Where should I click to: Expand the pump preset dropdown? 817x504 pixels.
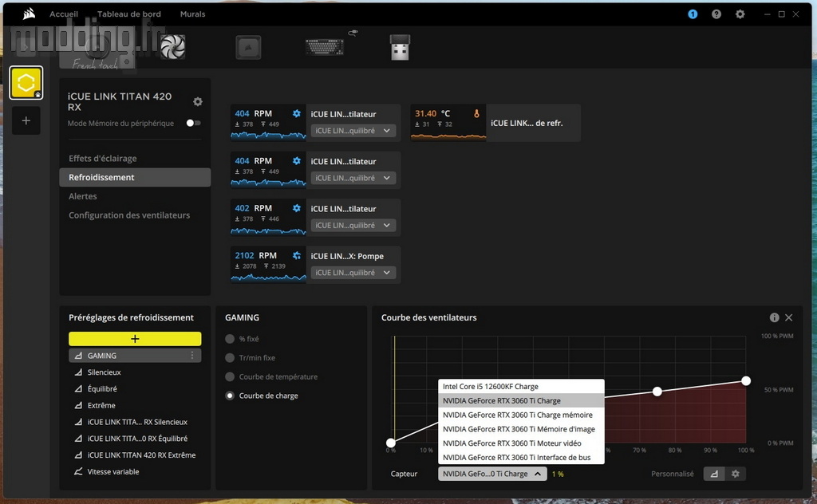point(353,273)
